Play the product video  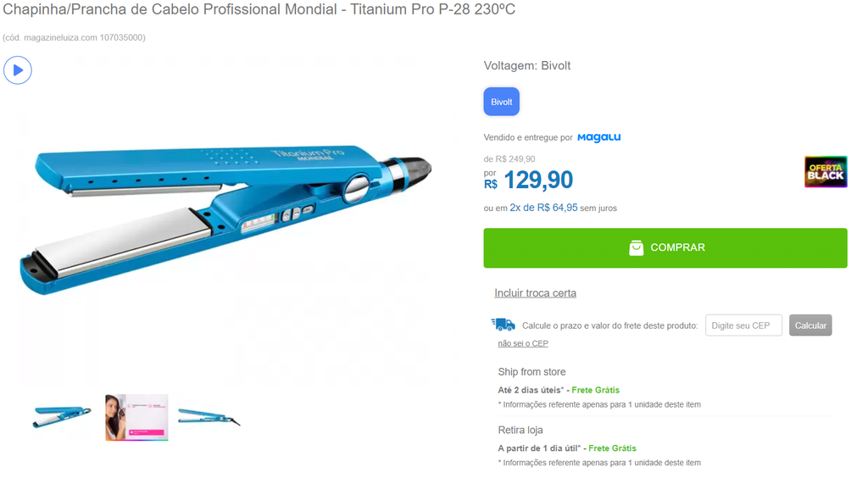18,70
